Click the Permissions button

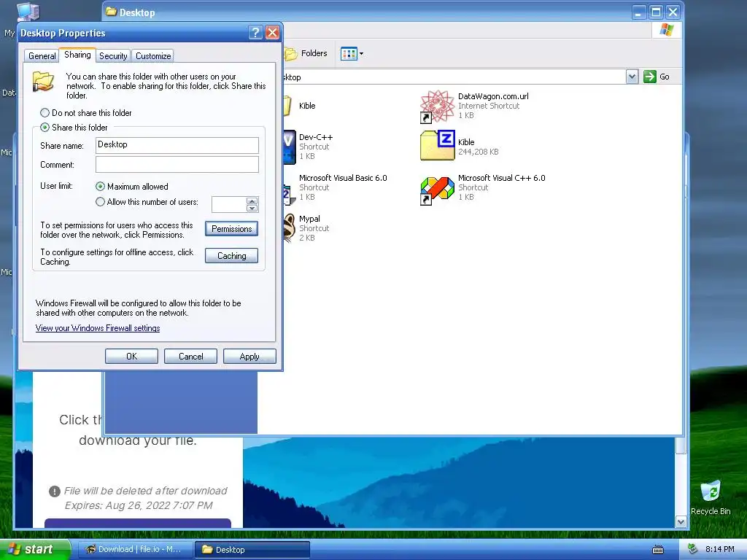[231, 228]
